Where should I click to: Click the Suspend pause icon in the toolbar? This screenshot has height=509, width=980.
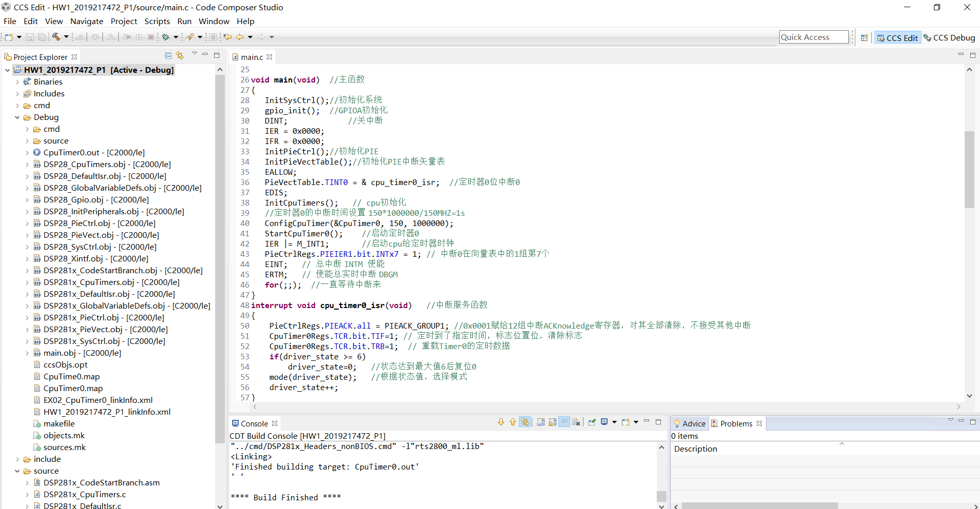tap(139, 37)
